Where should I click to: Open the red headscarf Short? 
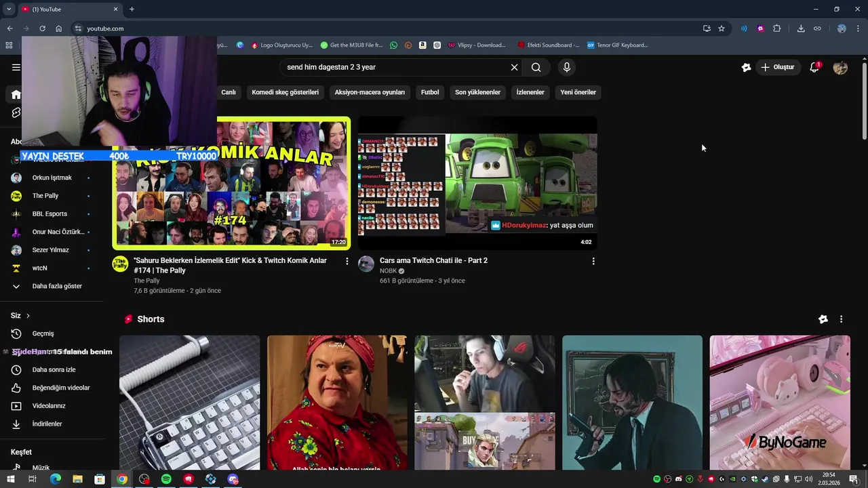tap(337, 403)
